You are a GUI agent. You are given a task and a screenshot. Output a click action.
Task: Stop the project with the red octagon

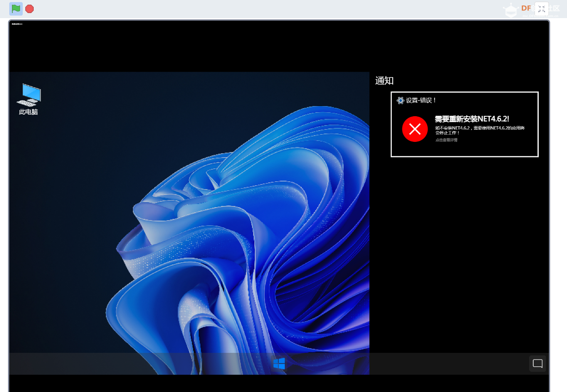(29, 9)
